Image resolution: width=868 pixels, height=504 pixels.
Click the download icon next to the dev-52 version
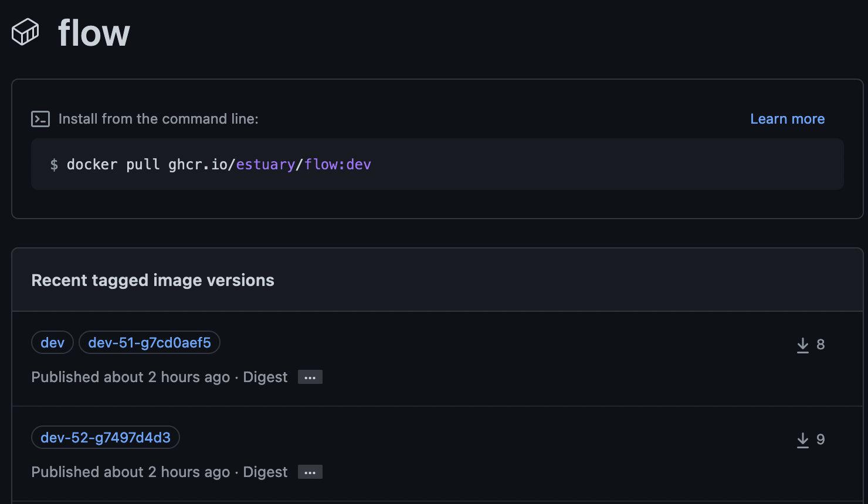tap(802, 440)
